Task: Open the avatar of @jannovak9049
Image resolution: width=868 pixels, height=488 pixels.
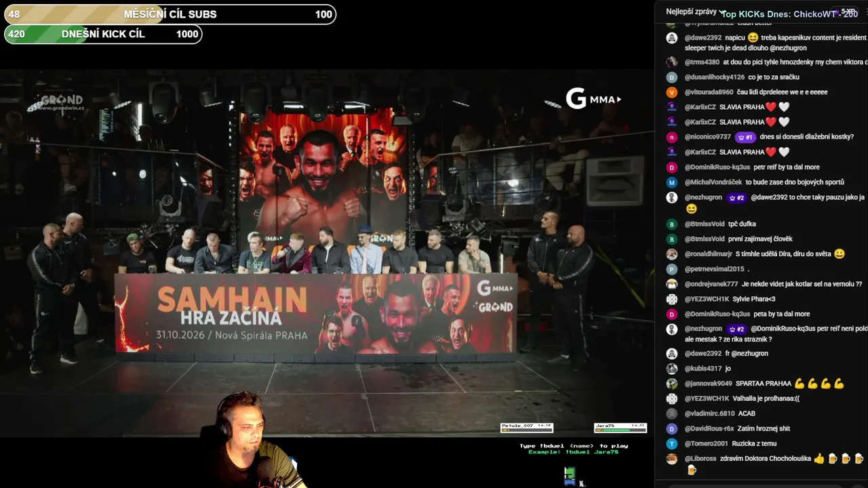Action: tap(672, 384)
